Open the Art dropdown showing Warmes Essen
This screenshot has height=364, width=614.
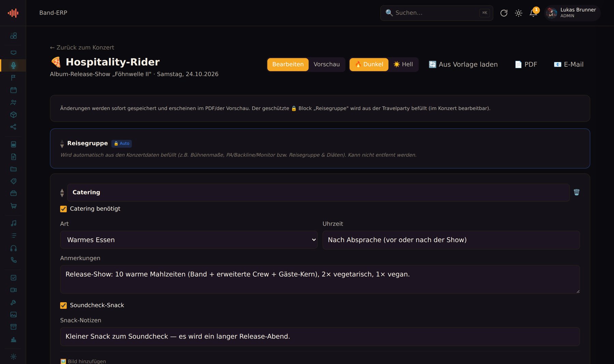[x=189, y=240]
